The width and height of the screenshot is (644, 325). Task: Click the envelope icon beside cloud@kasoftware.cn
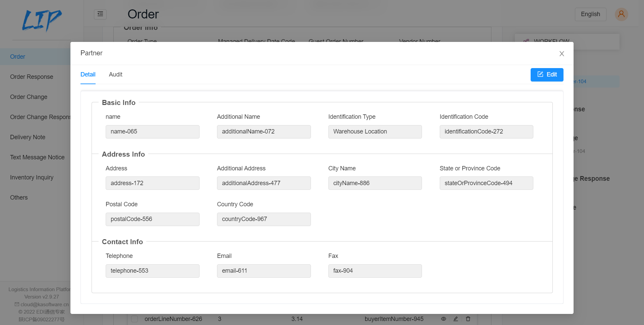[x=16, y=304]
